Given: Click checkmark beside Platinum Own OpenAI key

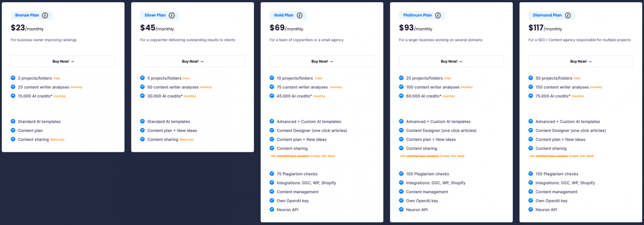Looking at the screenshot, I should 401,201.
